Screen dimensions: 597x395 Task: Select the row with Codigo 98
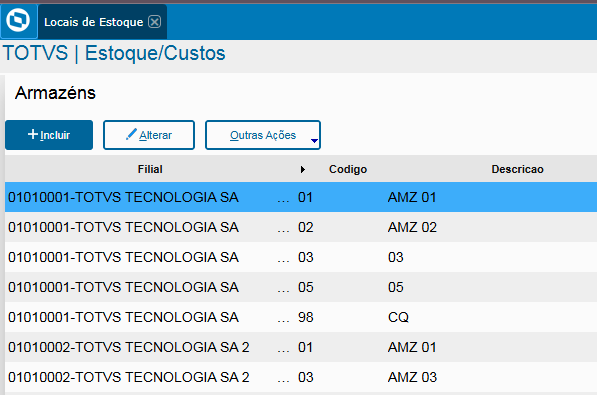[301, 317]
